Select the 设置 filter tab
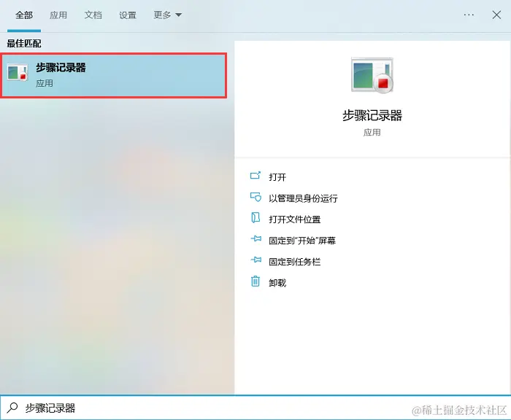 click(128, 15)
